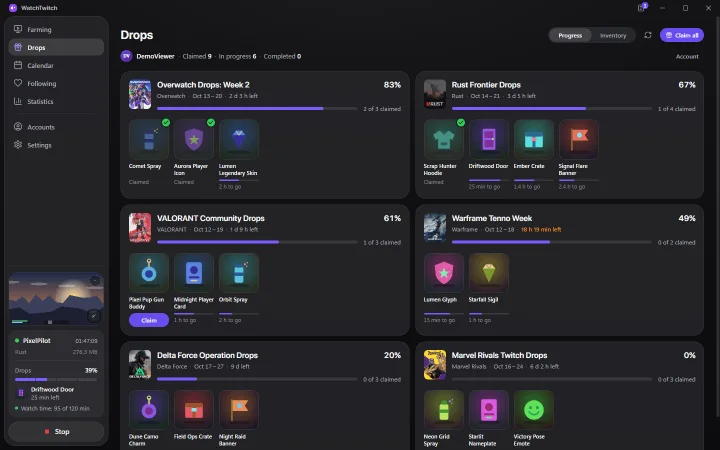Select the Driftwood Door drop icon in Rust card
Screen dimensions: 720x450
tap(489, 140)
